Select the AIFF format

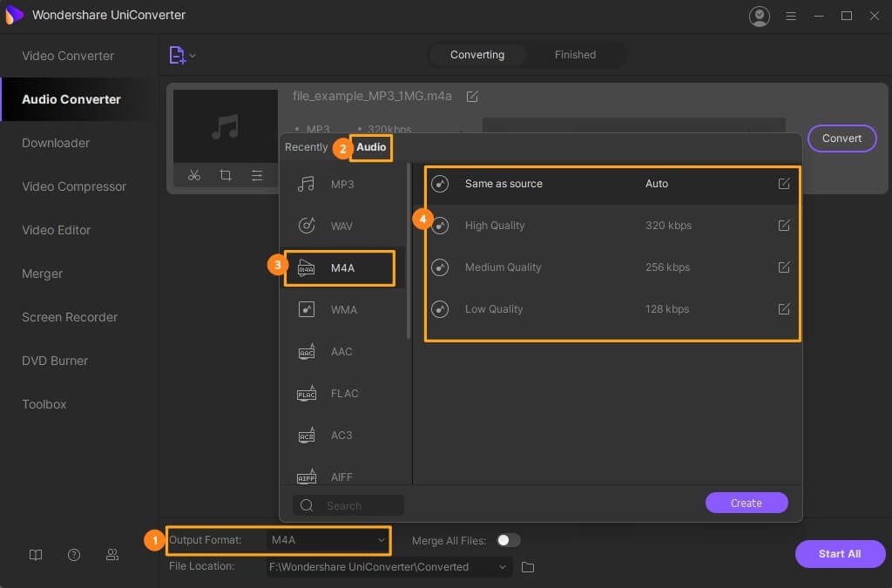point(342,476)
